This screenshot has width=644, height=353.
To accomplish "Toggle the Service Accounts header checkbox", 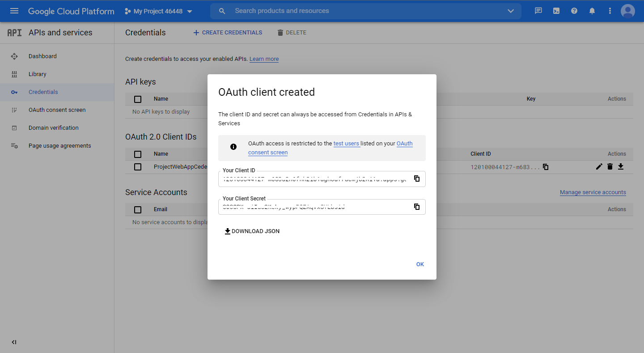I will [138, 210].
